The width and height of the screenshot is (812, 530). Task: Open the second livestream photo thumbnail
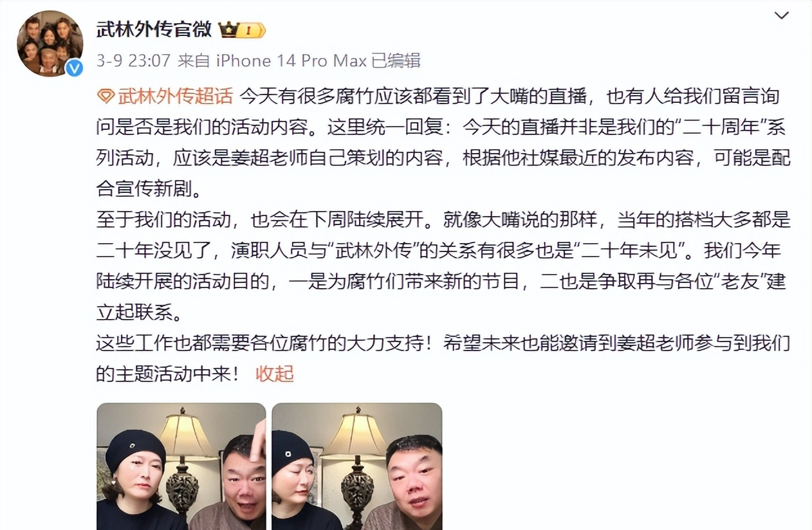click(x=357, y=466)
